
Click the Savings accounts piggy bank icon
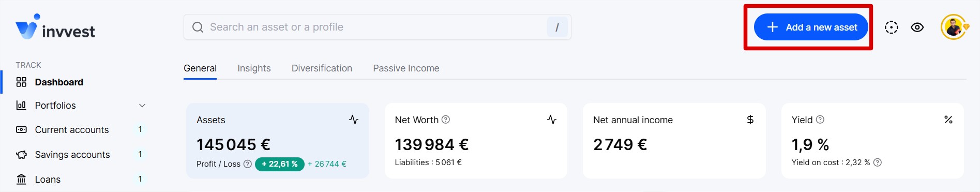click(x=21, y=155)
